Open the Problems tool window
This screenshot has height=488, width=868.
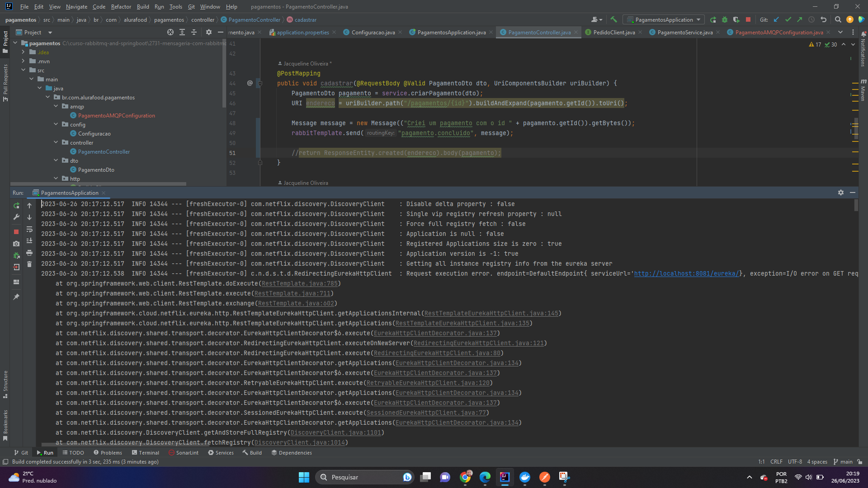tap(108, 453)
